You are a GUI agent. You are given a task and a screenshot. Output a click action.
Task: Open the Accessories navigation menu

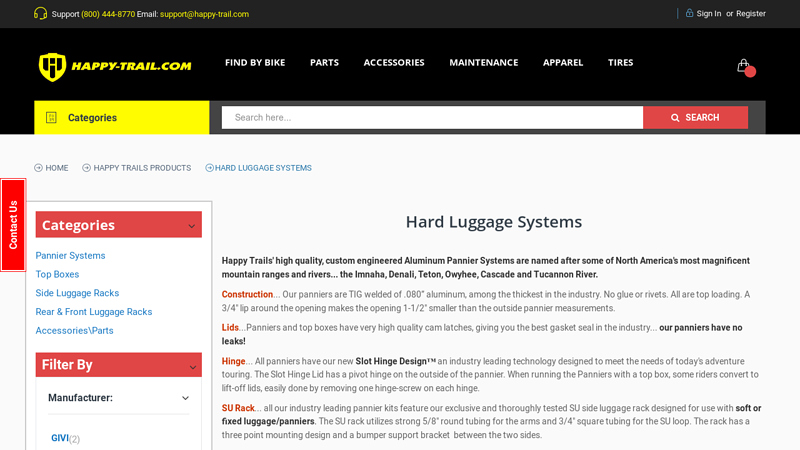point(393,62)
